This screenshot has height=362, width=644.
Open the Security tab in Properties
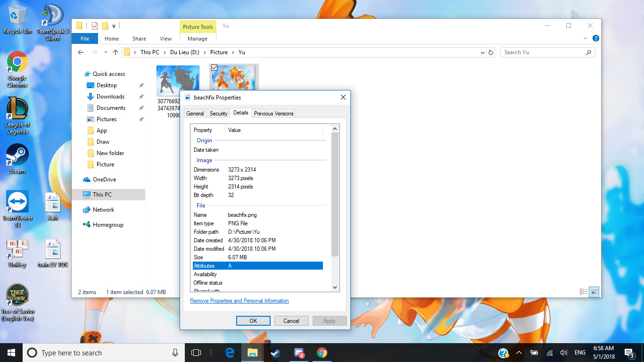218,114
